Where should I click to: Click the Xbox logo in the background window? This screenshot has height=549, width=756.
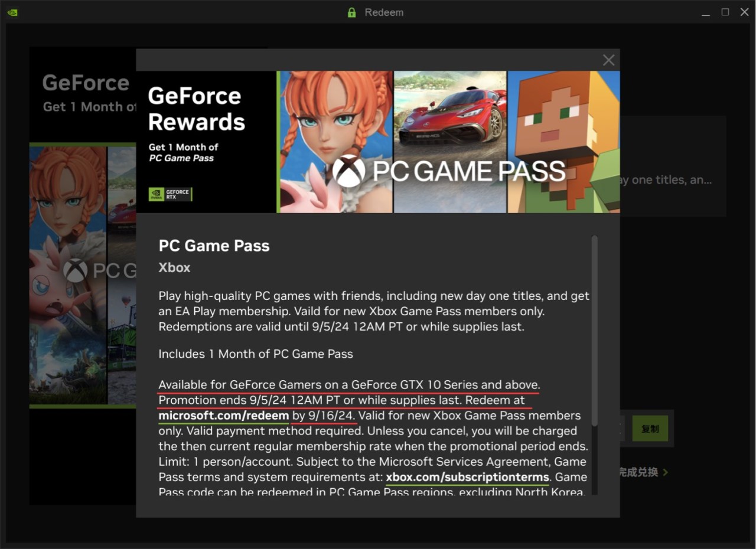pos(76,270)
